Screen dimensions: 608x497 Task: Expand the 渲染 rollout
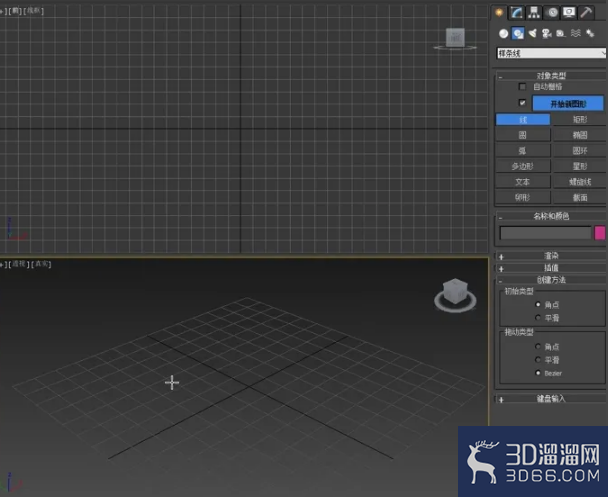(551, 256)
